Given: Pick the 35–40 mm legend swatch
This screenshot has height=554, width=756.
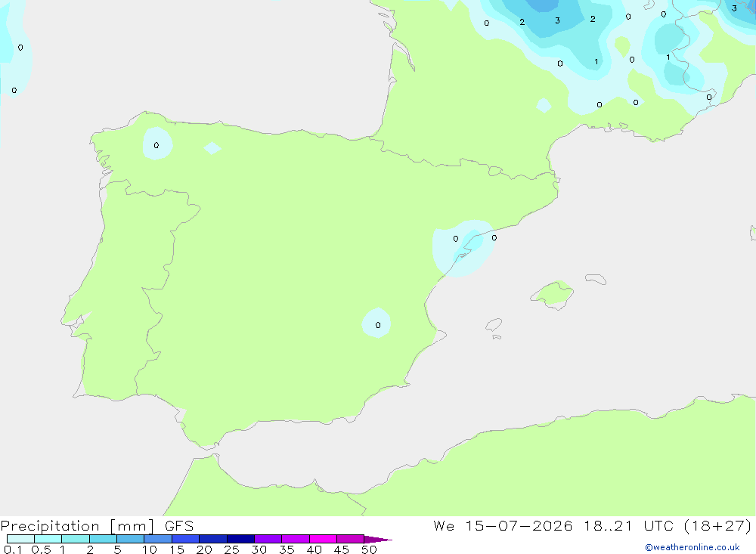Looking at the screenshot, I should coord(296,539).
